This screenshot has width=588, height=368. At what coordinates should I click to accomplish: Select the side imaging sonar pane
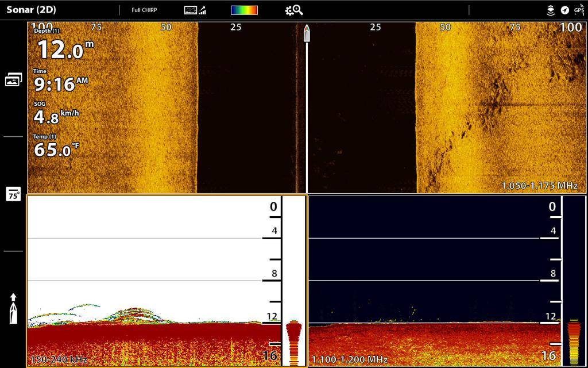tap(306, 108)
